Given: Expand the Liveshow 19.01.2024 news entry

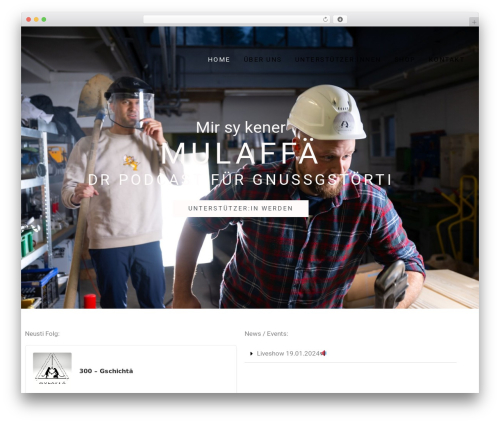Looking at the screenshot, I should (x=350, y=353).
